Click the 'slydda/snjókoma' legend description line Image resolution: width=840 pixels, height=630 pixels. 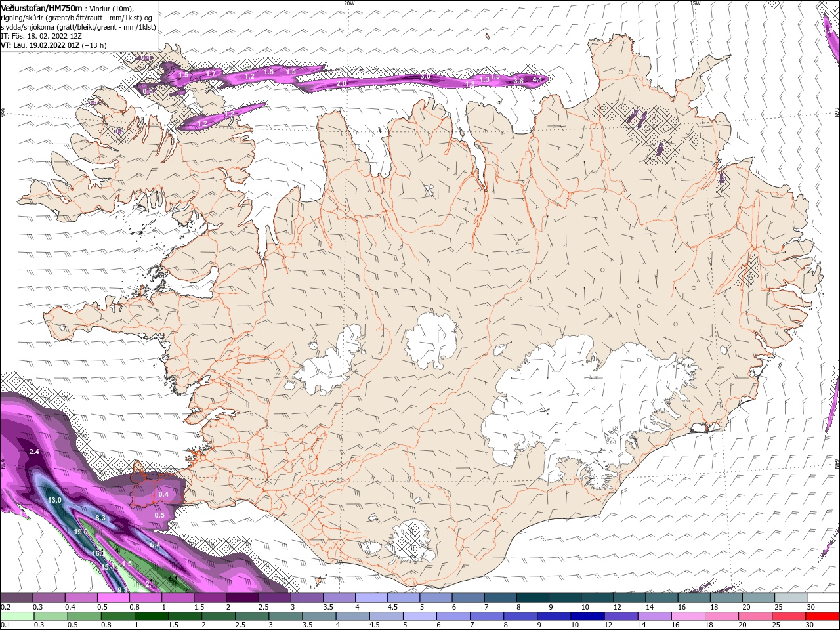click(x=78, y=27)
